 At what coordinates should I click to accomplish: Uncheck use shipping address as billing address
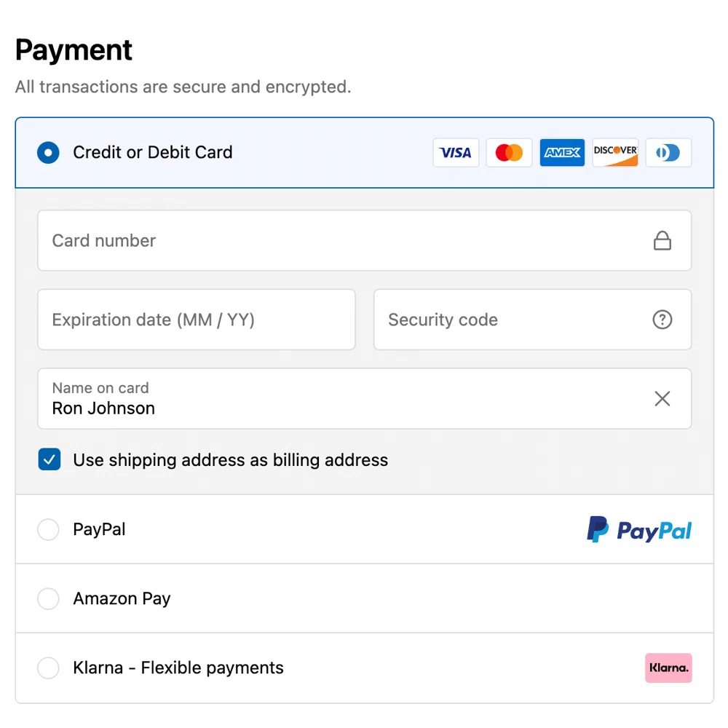(x=50, y=459)
